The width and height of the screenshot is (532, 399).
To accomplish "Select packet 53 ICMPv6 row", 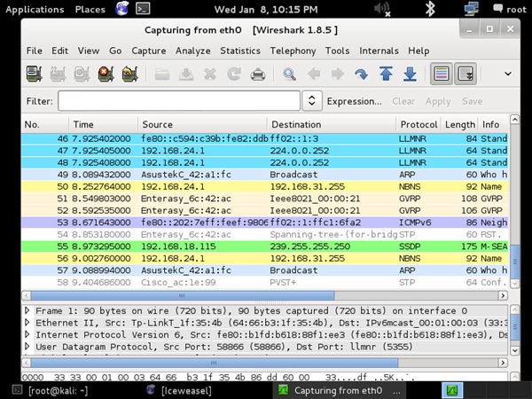I will 264,223.
